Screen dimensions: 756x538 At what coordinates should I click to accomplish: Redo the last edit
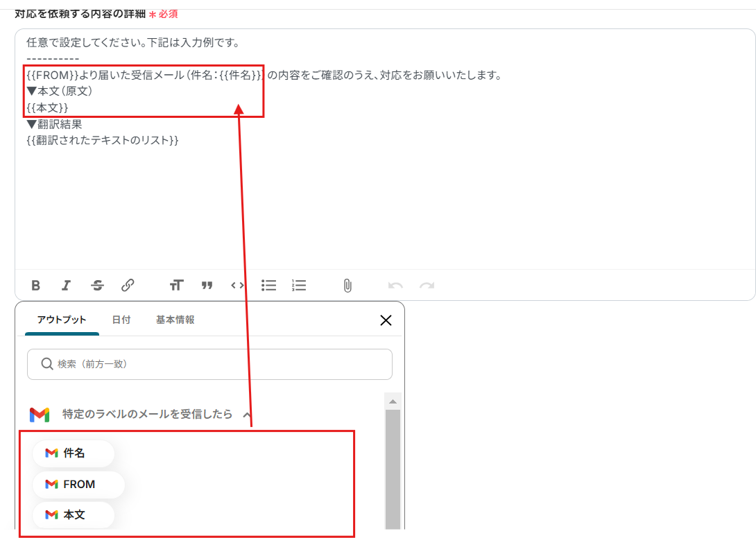click(x=426, y=285)
